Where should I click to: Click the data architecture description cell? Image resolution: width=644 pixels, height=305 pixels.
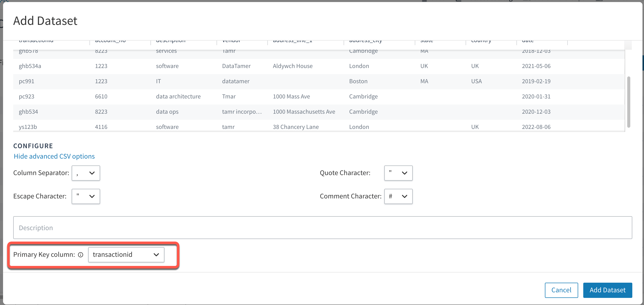coord(178,97)
